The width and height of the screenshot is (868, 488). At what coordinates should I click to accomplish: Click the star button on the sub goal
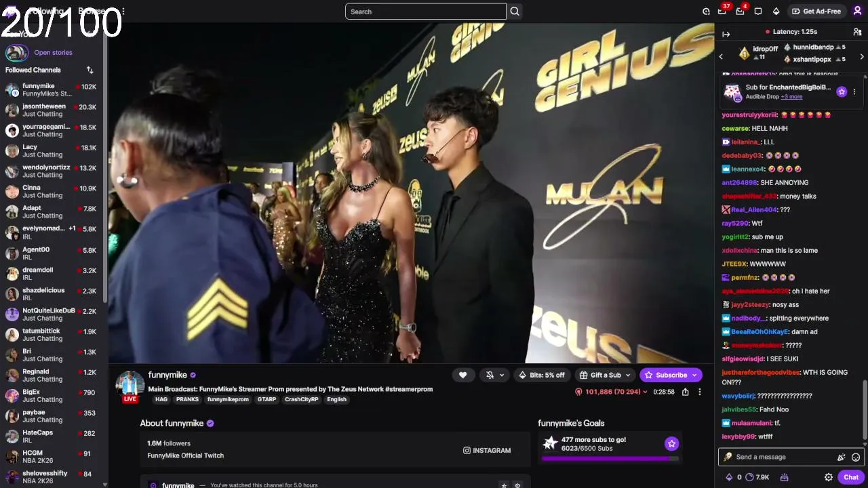(671, 443)
